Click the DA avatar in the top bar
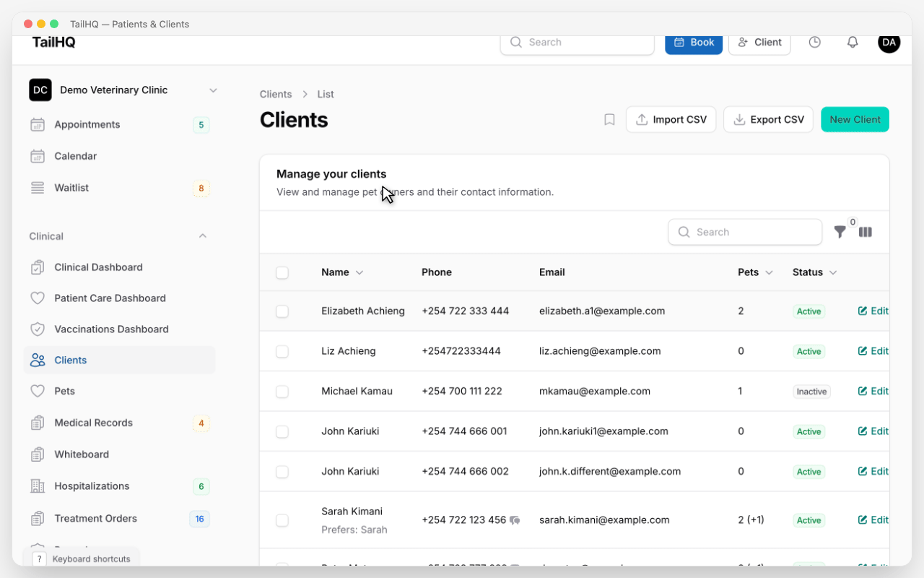This screenshot has width=924, height=578. (x=889, y=43)
